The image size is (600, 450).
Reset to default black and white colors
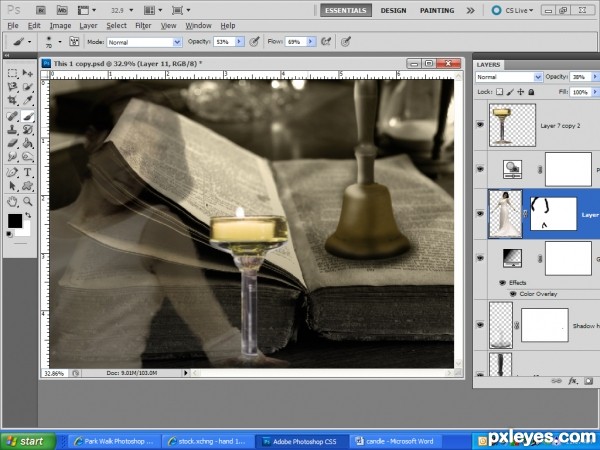9,234
